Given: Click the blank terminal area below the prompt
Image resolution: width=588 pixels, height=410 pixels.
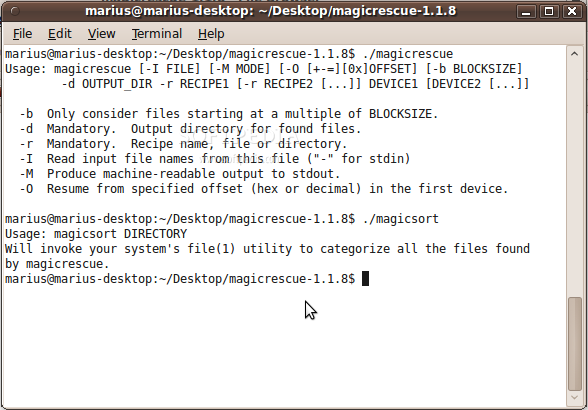Looking at the screenshot, I should click(285, 347).
